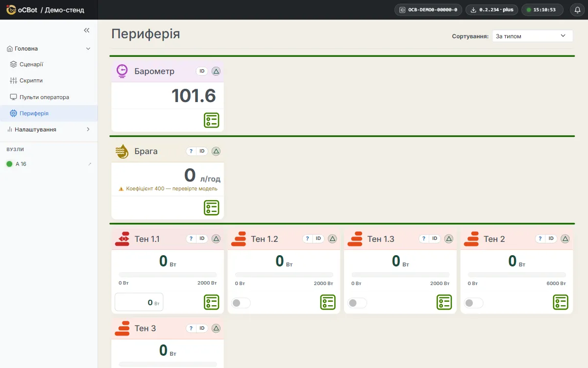588x368 pixels.
Task: Open Скрипти in sidebar
Action: (49, 80)
